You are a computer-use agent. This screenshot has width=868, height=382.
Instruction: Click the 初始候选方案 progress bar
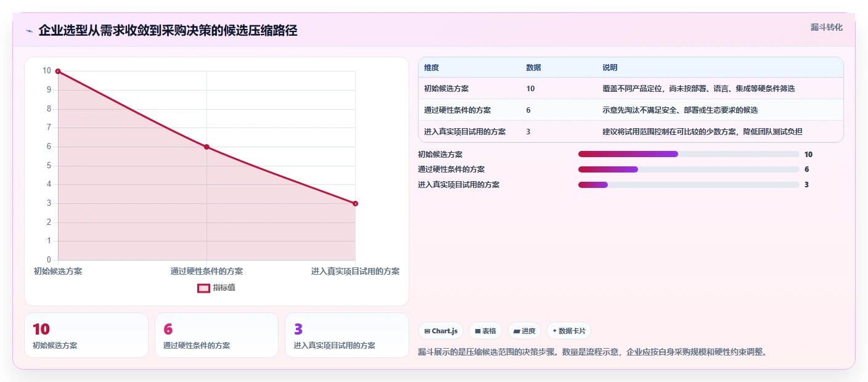coord(689,155)
